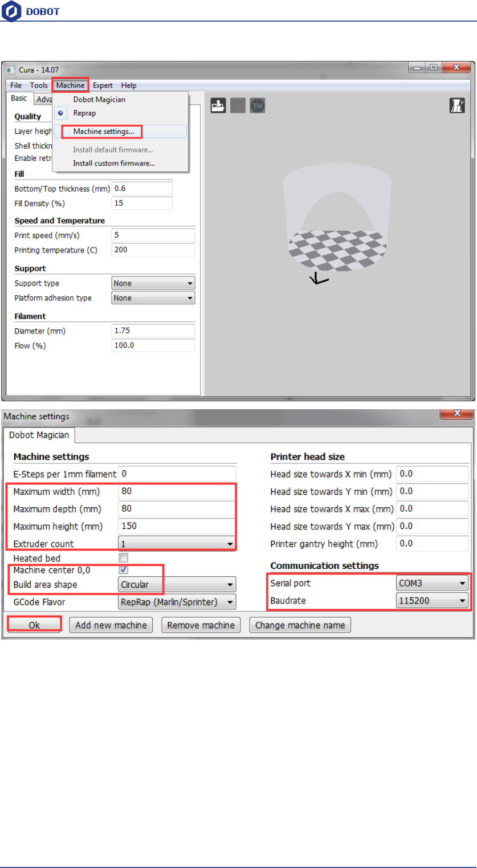
Task: Toggle the Heated bed checkbox
Action: [123, 558]
